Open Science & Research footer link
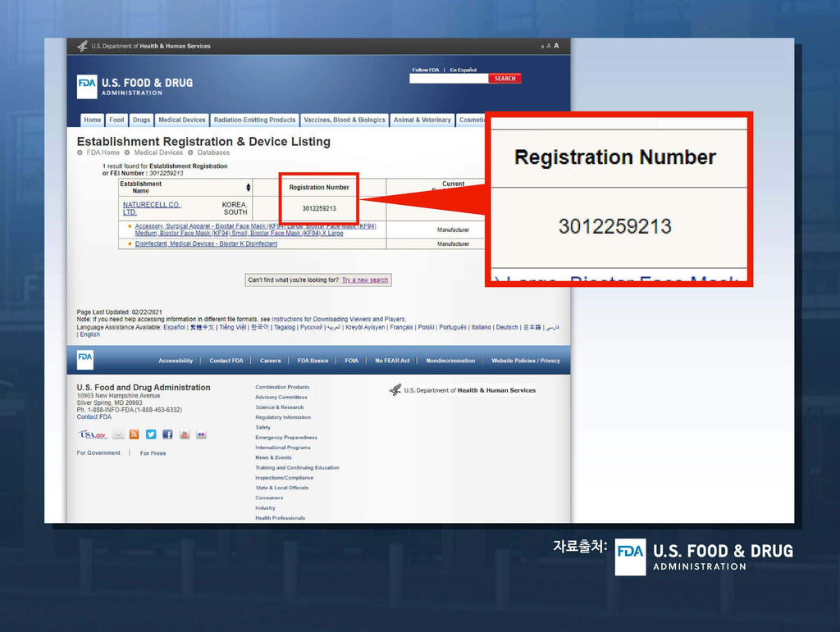840x632 pixels. tap(280, 407)
